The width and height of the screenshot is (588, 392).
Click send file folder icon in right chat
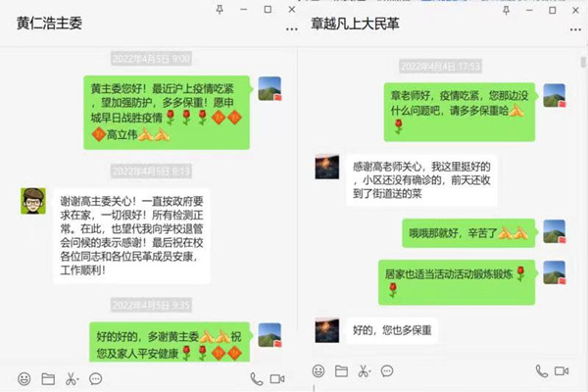pos(341,371)
